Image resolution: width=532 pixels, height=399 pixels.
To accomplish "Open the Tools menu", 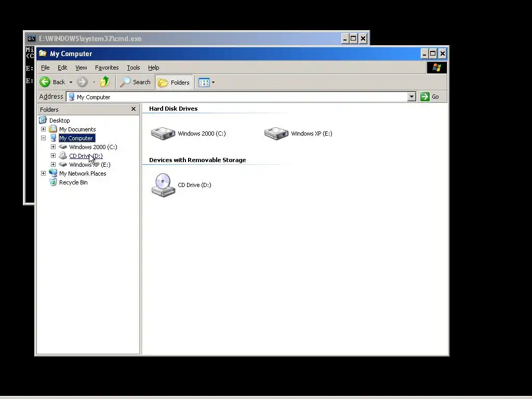I will (134, 68).
